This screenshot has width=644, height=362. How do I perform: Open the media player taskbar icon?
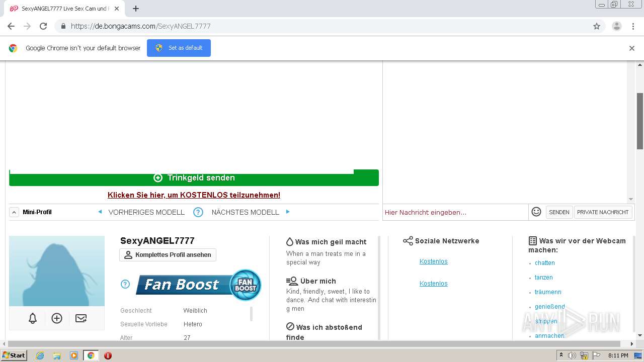(74, 355)
